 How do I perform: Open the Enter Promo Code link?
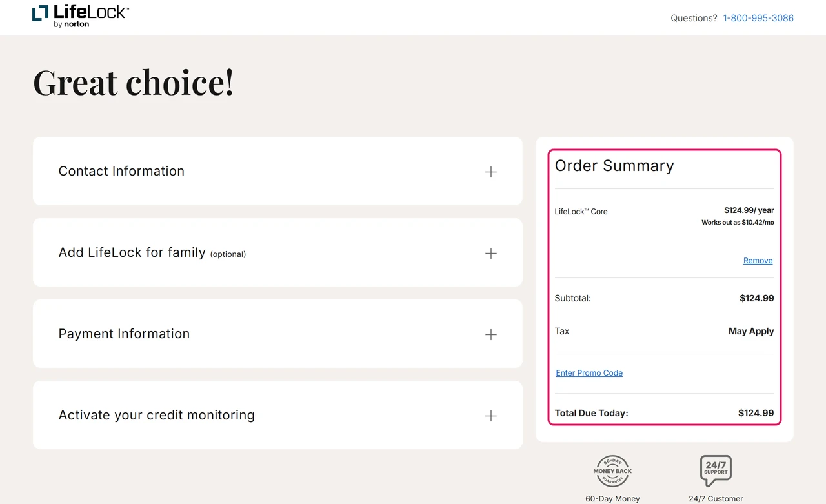589,373
